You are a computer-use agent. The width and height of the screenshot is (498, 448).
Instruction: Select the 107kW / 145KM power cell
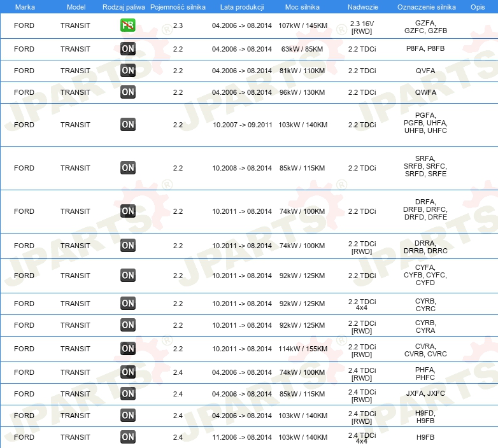(302, 25)
